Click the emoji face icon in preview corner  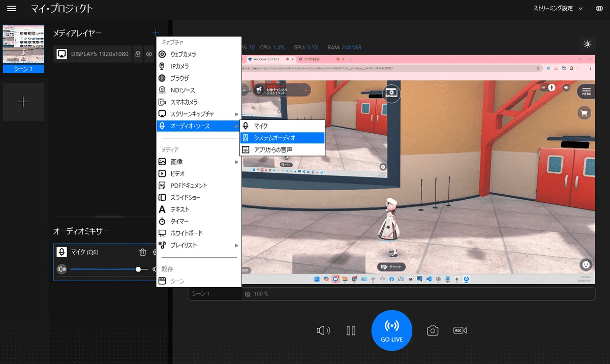(586, 264)
